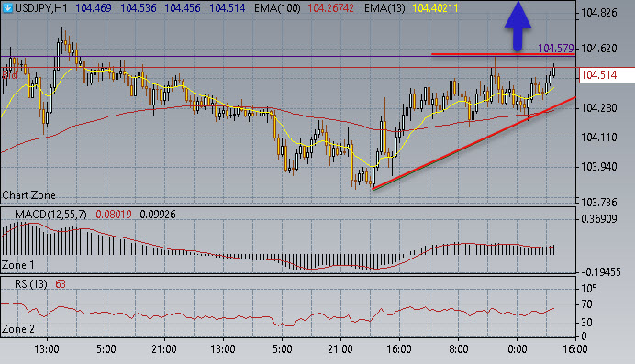635x364 pixels.
Task: Click the first 13:00 time axis label
Action: tap(47, 349)
